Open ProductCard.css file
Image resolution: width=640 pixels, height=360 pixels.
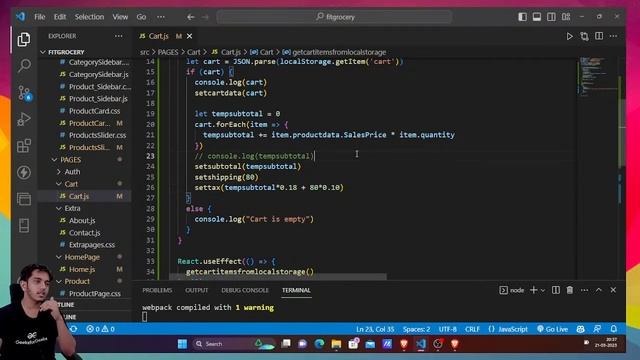point(94,111)
